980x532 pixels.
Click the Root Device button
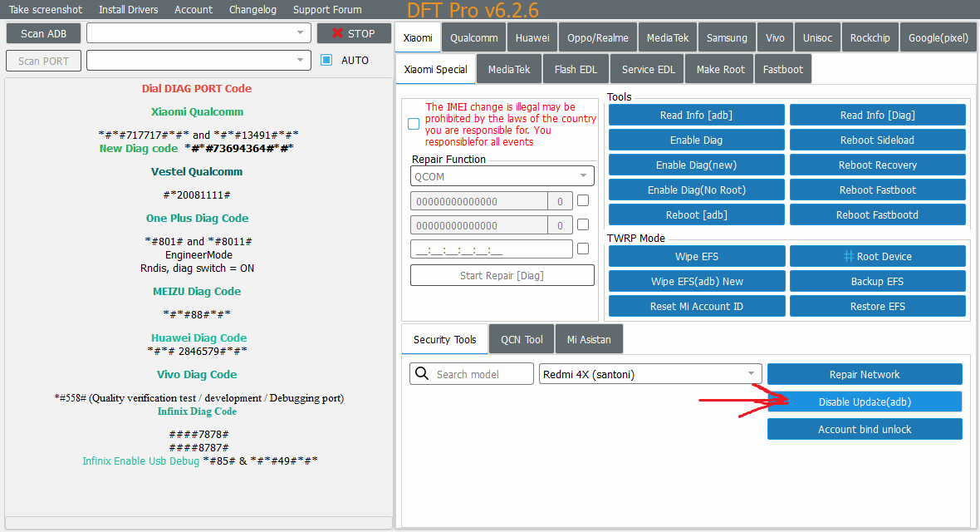click(x=878, y=256)
